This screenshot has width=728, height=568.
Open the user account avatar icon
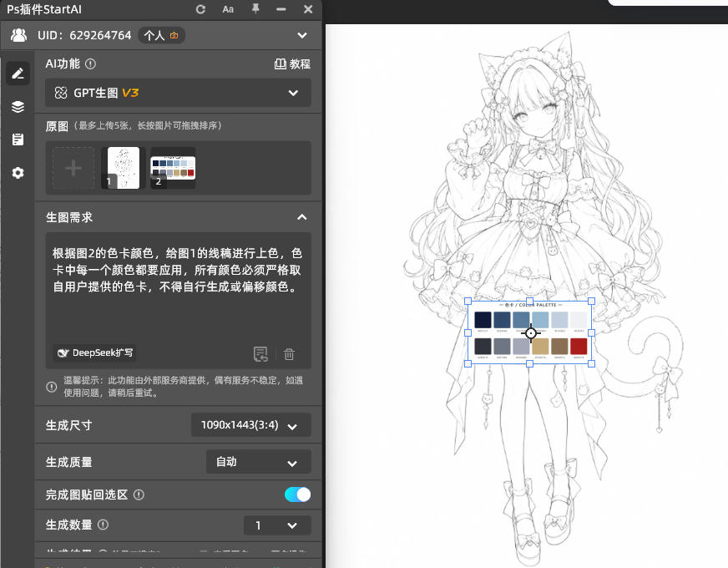[18, 35]
